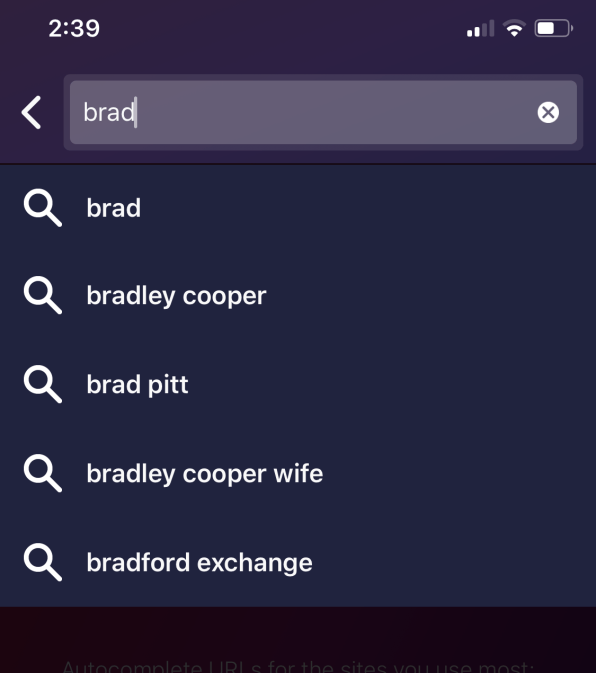This screenshot has width=596, height=673.
Task: Clear the search field with X icon
Action: [x=548, y=112]
